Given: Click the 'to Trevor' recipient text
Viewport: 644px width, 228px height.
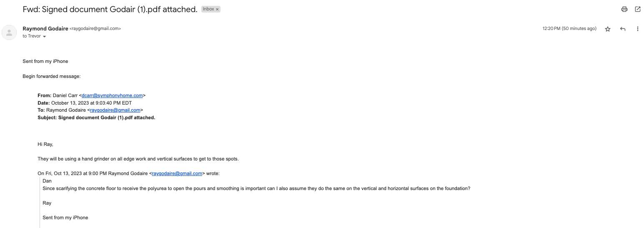Looking at the screenshot, I should (32, 36).
